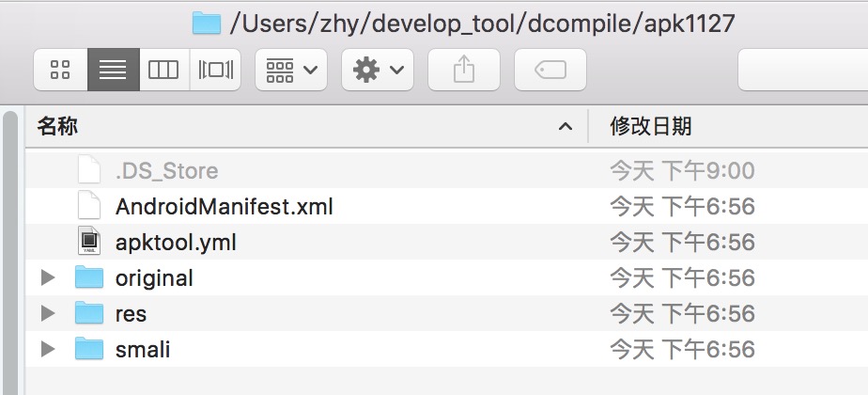Select the apktool.yml file icon

[x=88, y=243]
